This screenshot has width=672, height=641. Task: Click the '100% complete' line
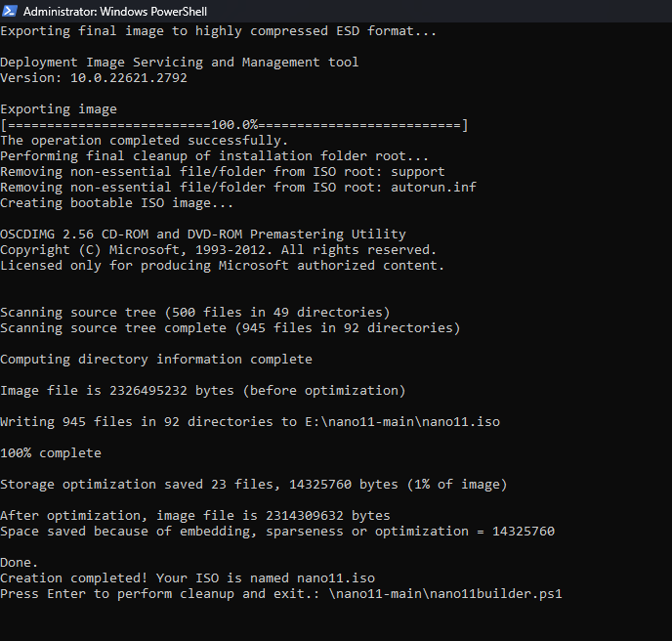(51, 453)
